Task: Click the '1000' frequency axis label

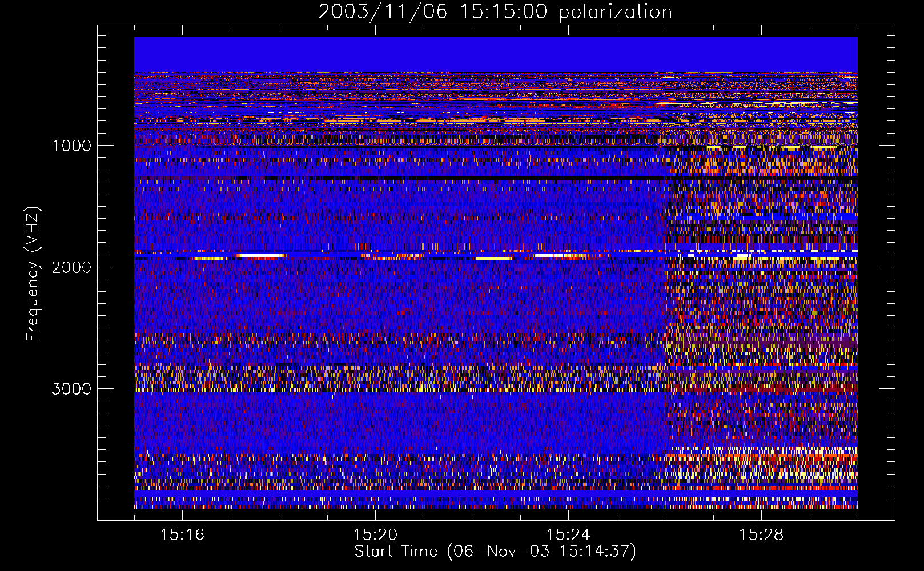Action: pos(71,146)
